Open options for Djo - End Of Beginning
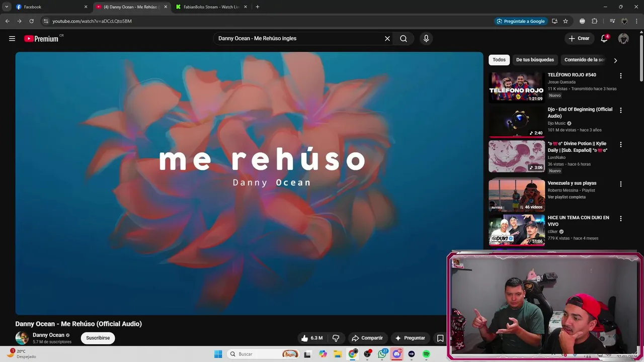The image size is (644, 362). click(620, 110)
